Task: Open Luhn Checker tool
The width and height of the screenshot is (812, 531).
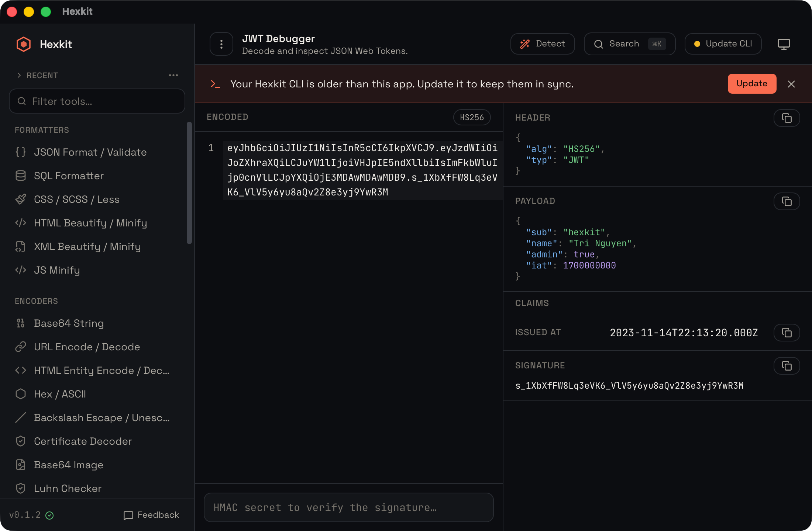Action: click(97, 488)
